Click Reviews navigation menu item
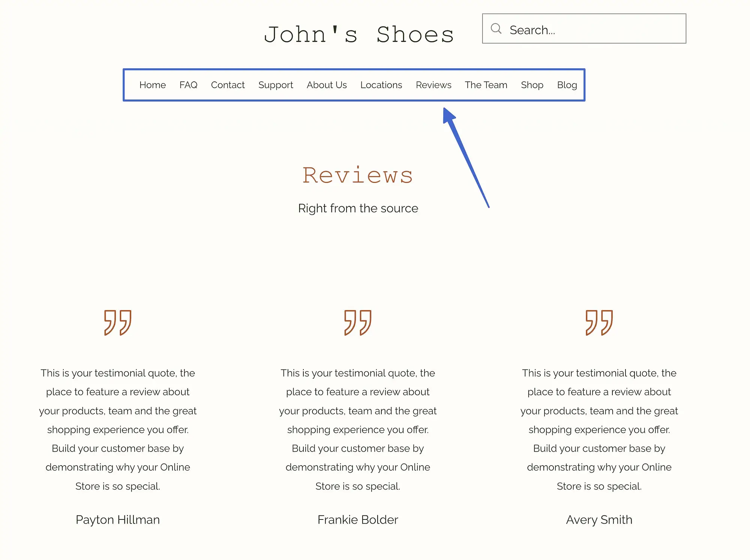Screen dimensions: 750x560 (x=433, y=84)
